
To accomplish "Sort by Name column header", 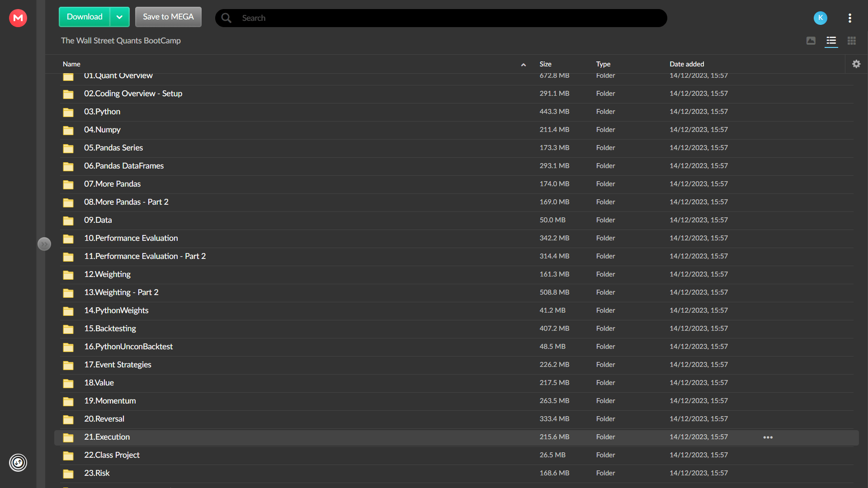I will pos(71,64).
